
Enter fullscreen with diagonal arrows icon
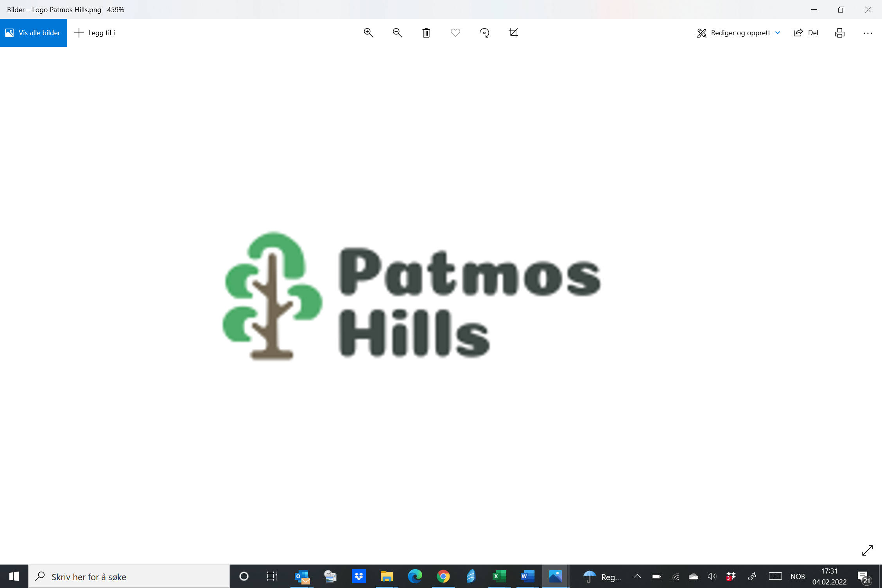pyautogui.click(x=867, y=550)
